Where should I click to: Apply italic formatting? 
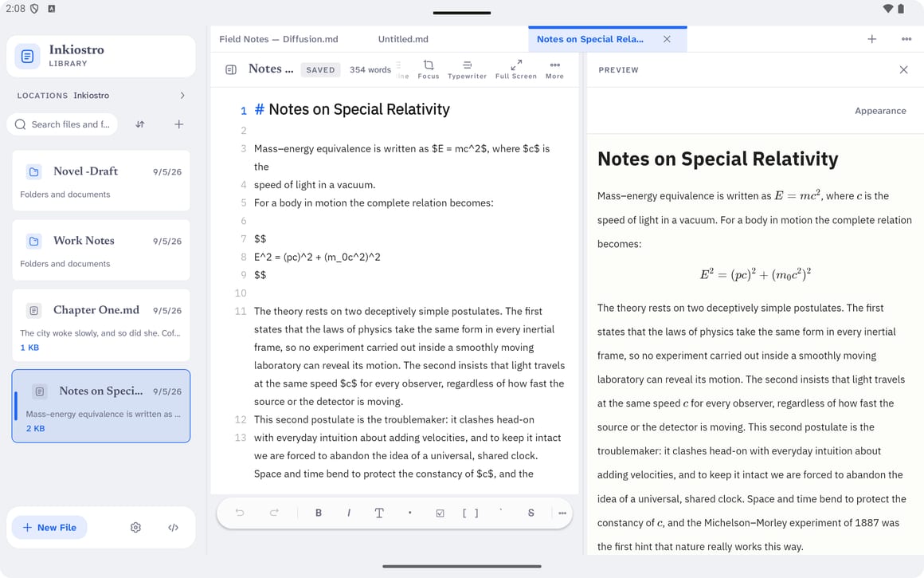coord(349,513)
